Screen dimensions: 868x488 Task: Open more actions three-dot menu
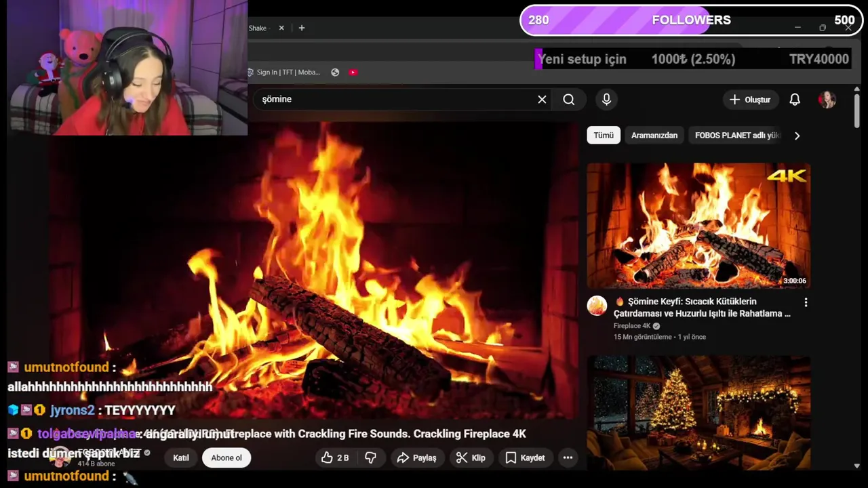click(x=568, y=458)
